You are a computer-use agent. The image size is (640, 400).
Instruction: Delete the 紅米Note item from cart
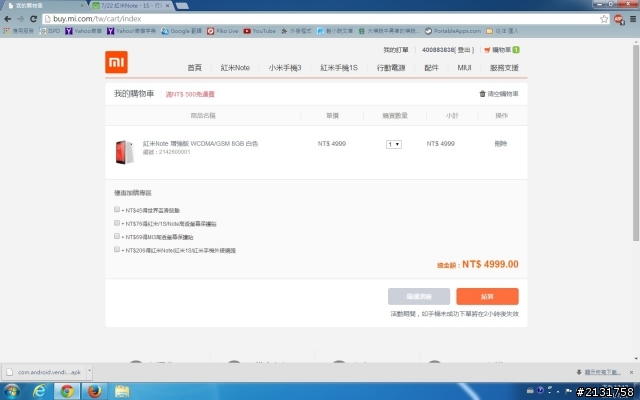pyautogui.click(x=500, y=144)
